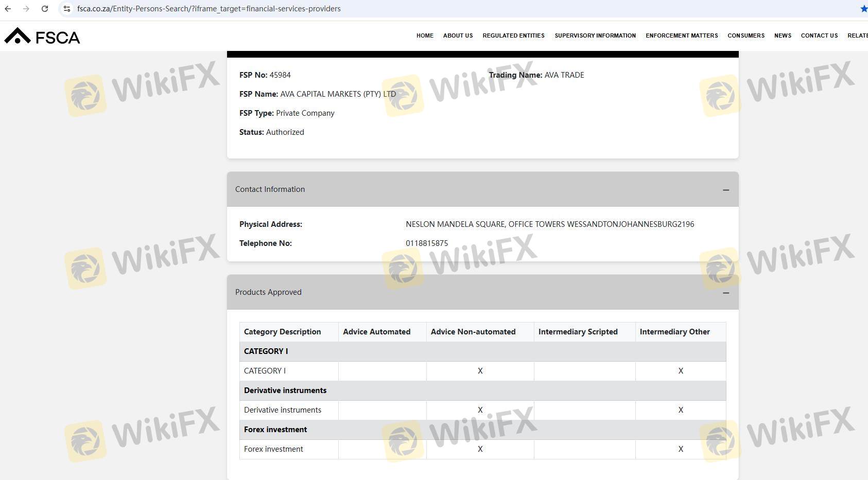868x480 pixels.
Task: Click the FSCA logo
Action: [42, 37]
